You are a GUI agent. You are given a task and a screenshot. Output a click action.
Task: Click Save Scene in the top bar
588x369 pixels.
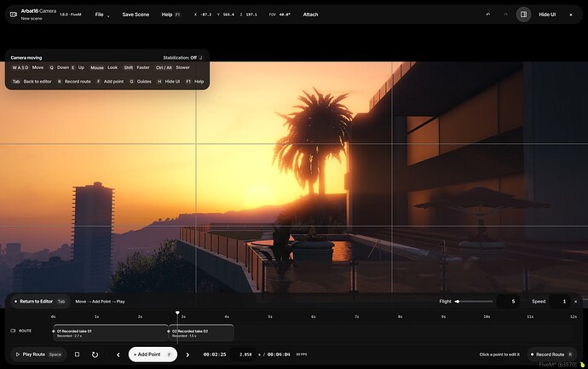[135, 14]
